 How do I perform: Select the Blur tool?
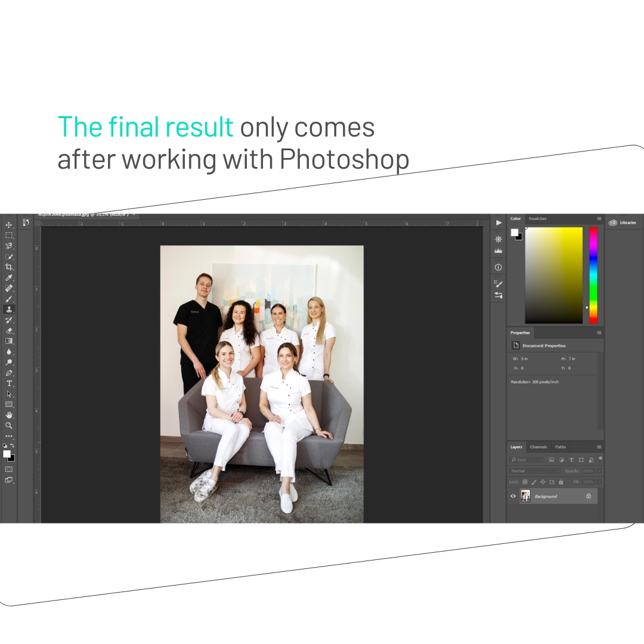8,352
